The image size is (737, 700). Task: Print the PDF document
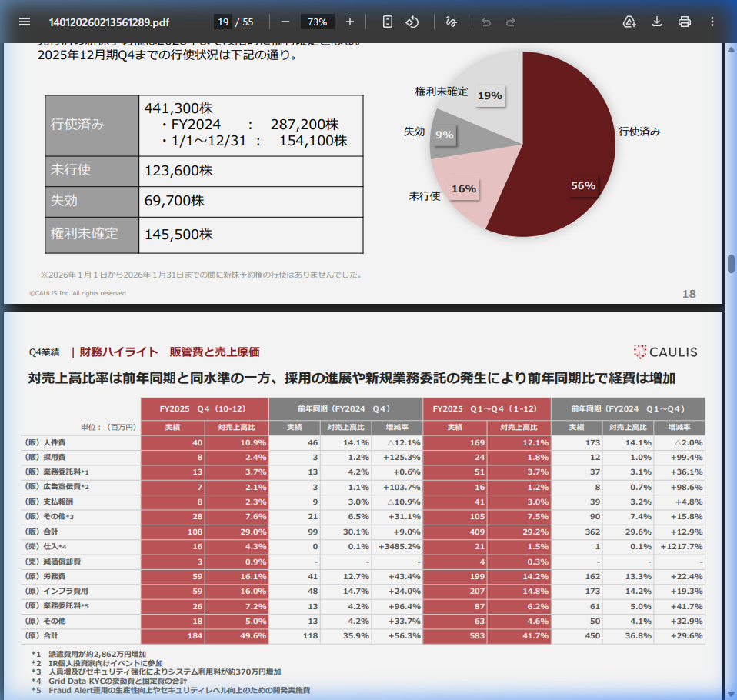click(685, 22)
